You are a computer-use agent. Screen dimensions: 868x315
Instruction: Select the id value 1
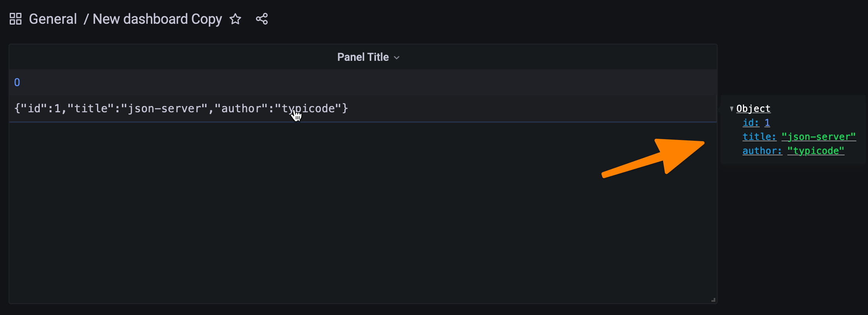coord(767,123)
